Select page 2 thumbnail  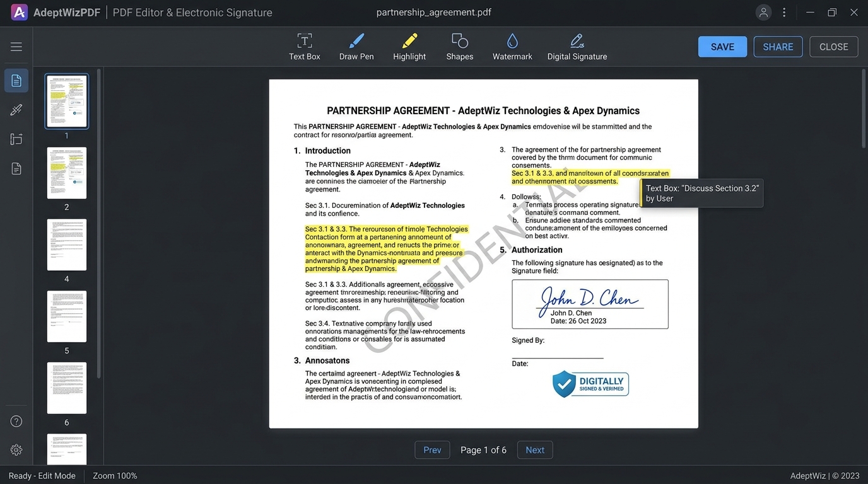tap(67, 173)
